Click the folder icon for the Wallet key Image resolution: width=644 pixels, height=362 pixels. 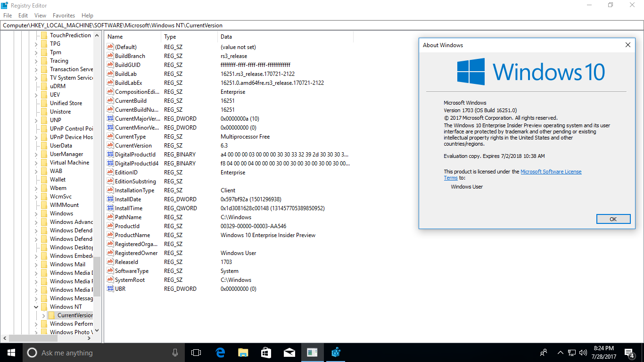click(x=44, y=180)
